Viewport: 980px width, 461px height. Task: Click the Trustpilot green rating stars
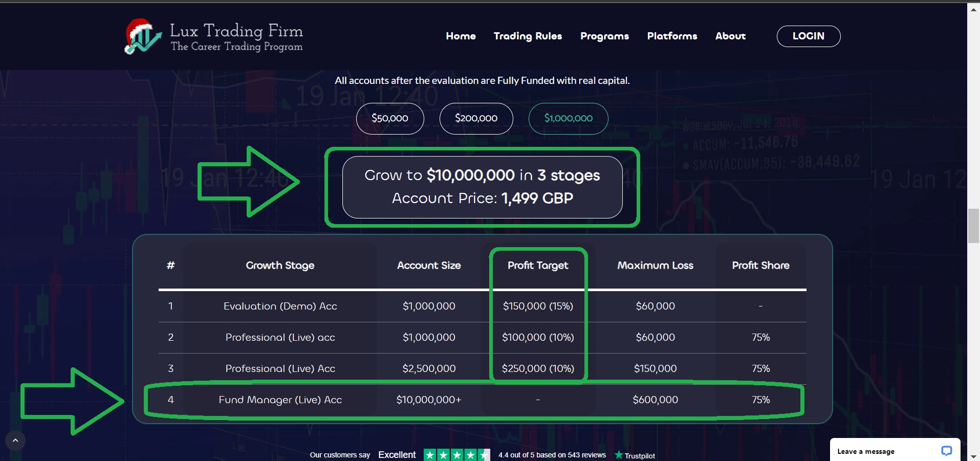tap(456, 455)
